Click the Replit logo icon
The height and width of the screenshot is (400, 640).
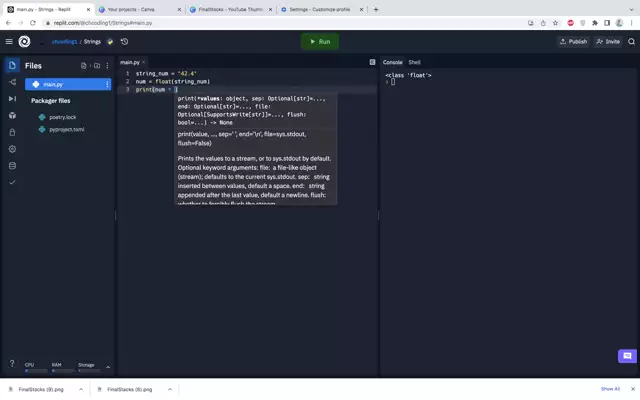24,42
